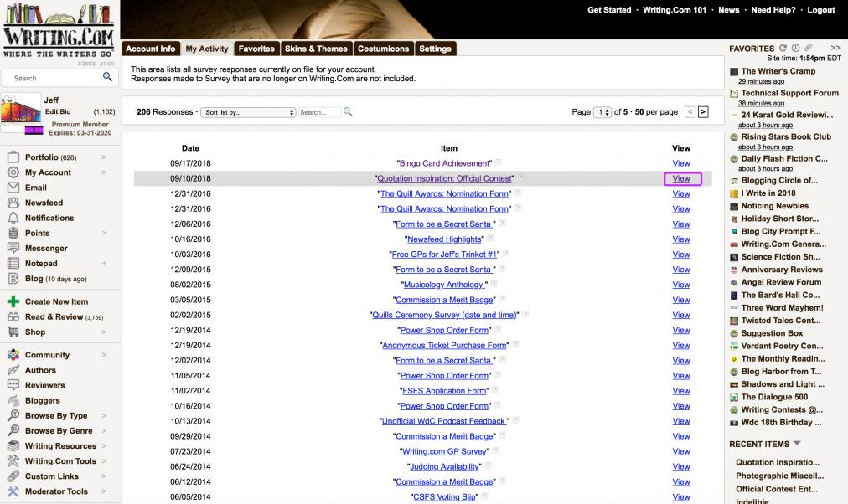Click the Edit Bio link
This screenshot has width=848, height=504.
click(58, 111)
